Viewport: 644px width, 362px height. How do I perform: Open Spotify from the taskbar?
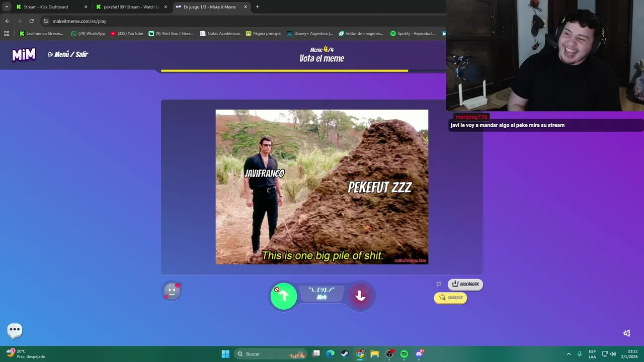[404, 354]
